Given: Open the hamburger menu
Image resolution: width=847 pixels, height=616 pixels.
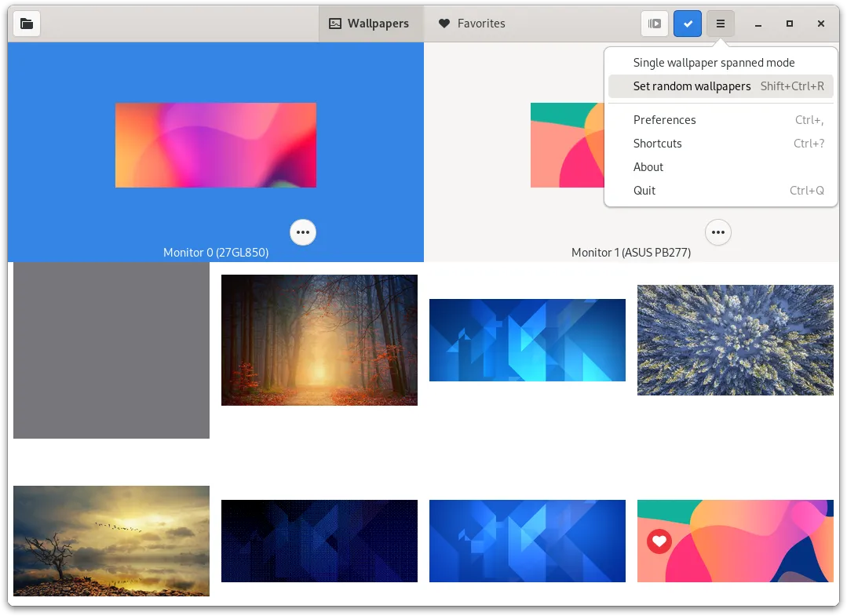Looking at the screenshot, I should pos(720,24).
